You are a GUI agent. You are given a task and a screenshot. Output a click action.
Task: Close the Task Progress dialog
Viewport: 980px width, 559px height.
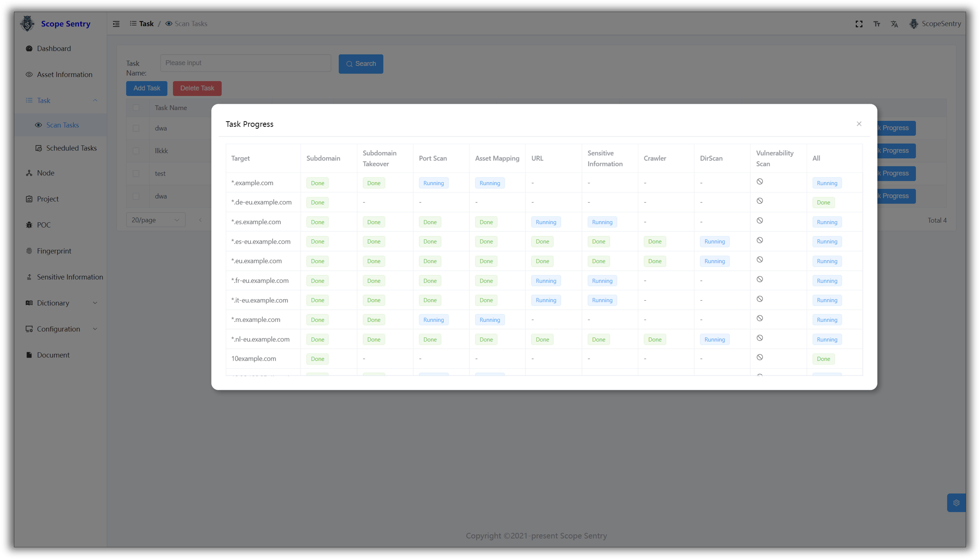(x=859, y=124)
